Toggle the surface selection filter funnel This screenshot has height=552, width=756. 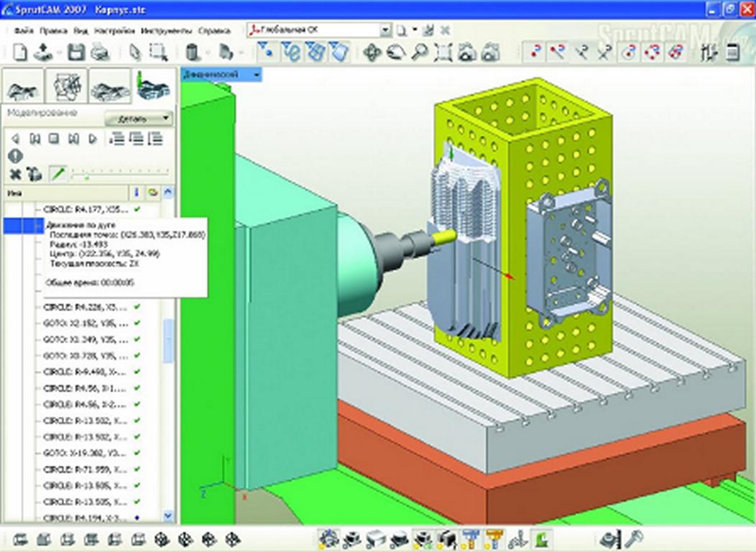[338, 52]
